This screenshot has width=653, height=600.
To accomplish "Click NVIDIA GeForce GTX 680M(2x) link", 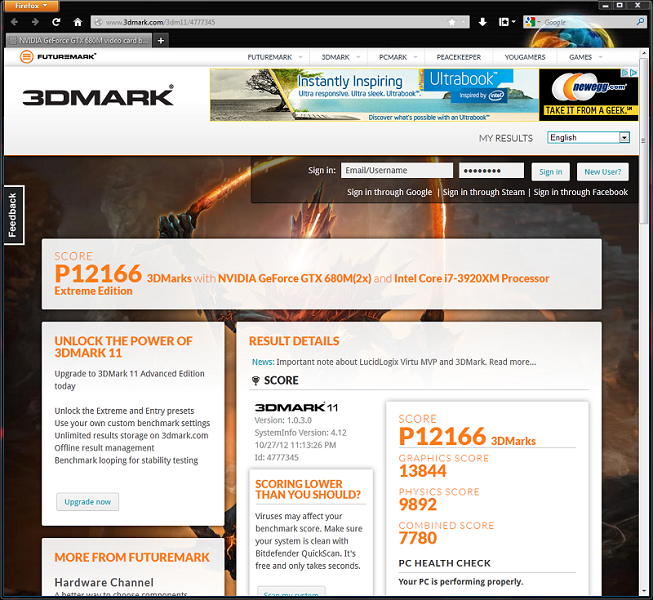I will [294, 279].
